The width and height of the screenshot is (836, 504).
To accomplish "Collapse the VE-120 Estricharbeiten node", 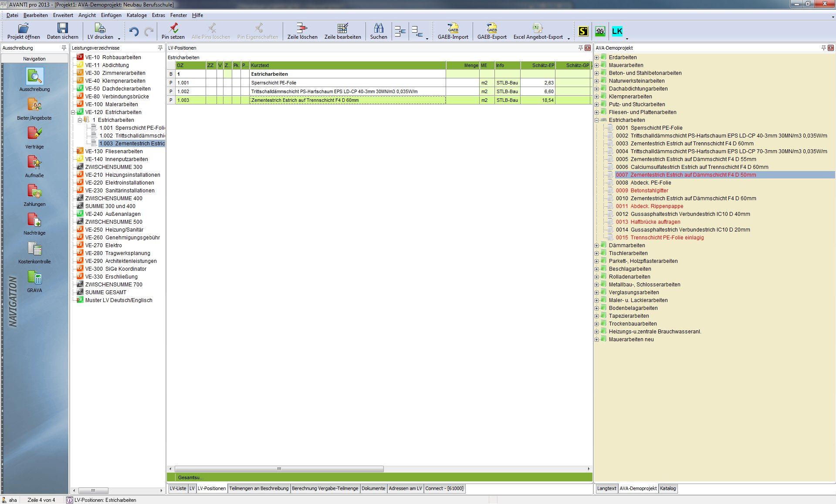I will point(74,112).
